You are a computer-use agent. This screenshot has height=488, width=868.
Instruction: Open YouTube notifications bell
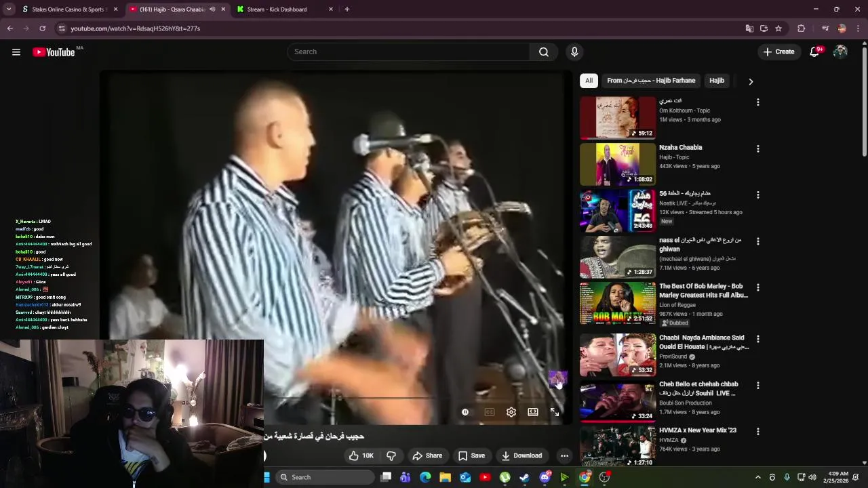pyautogui.click(x=815, y=52)
